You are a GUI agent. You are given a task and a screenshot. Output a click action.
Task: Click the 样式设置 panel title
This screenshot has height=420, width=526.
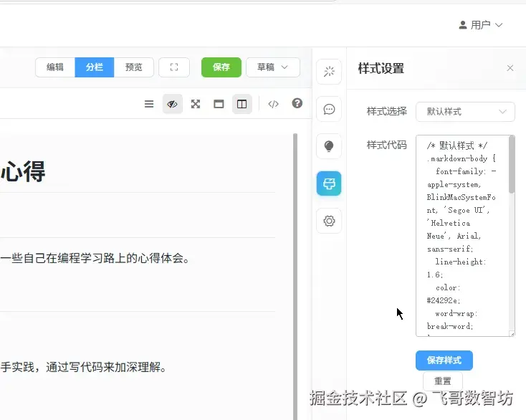(381, 68)
